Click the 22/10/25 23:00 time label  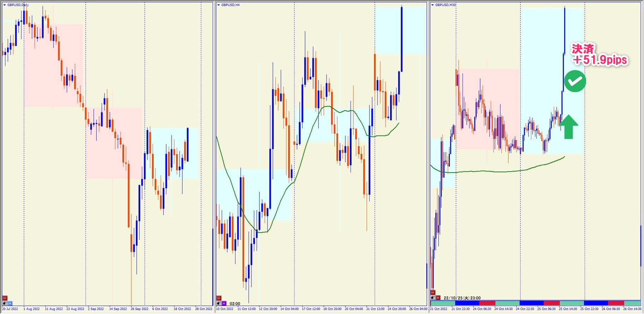(x=462, y=298)
